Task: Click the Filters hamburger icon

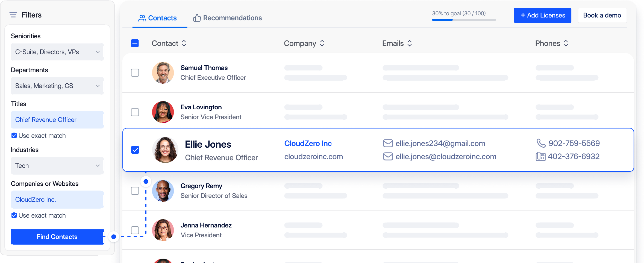Action: coord(13,15)
